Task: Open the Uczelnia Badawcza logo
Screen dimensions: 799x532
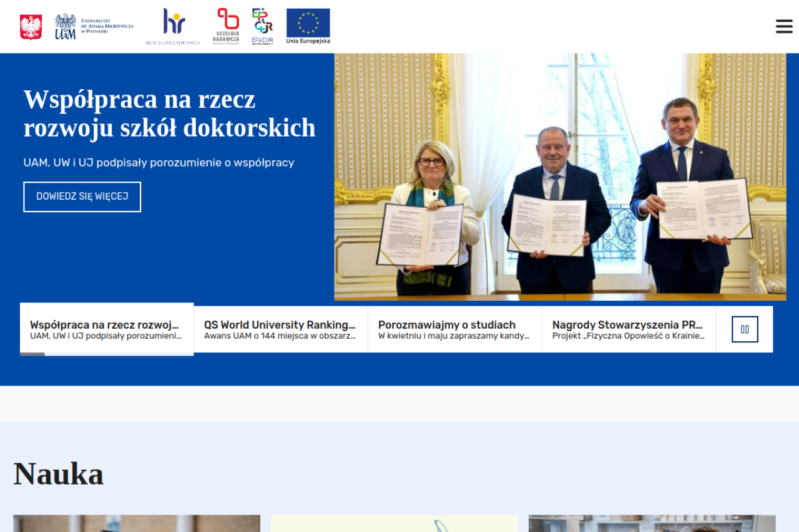Action: (227, 26)
